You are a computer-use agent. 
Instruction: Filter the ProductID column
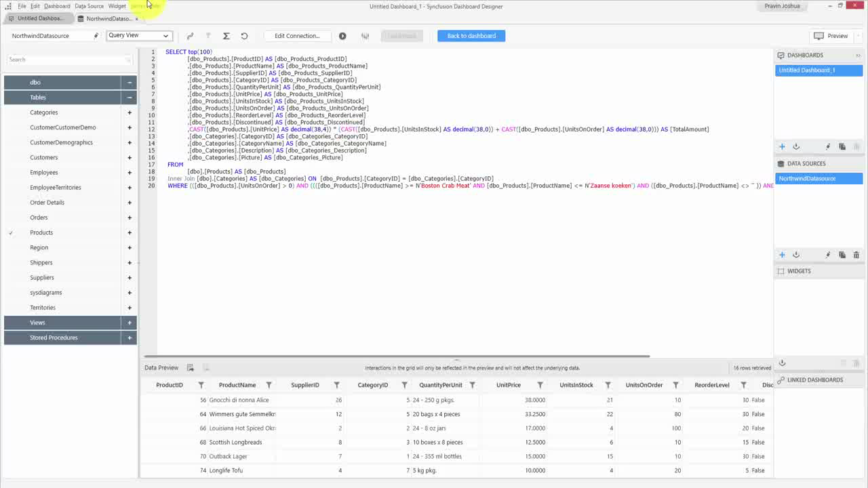pos(201,385)
